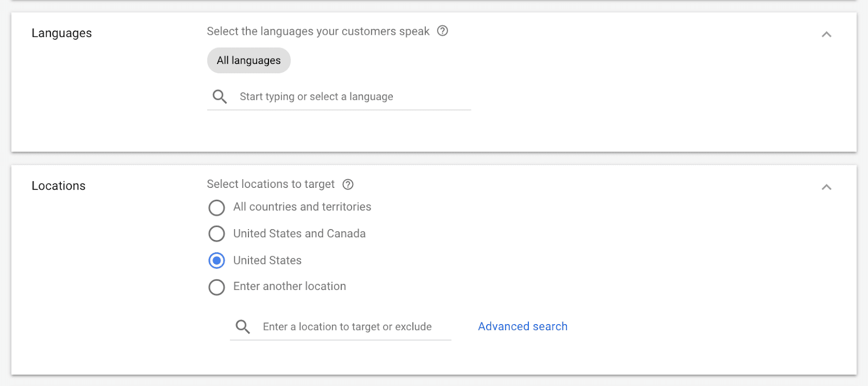Pick the 'Enter another location' radio button

[x=216, y=287]
